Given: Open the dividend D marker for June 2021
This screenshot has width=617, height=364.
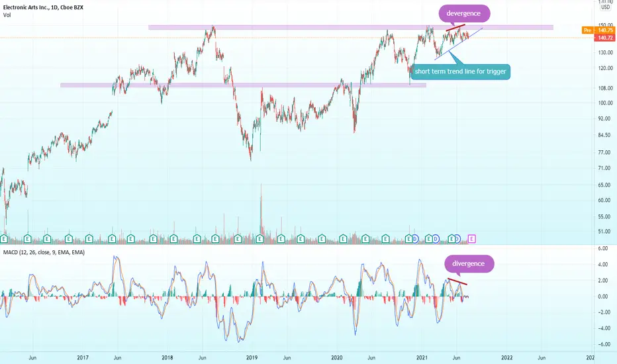Looking at the screenshot, I should (457, 238).
